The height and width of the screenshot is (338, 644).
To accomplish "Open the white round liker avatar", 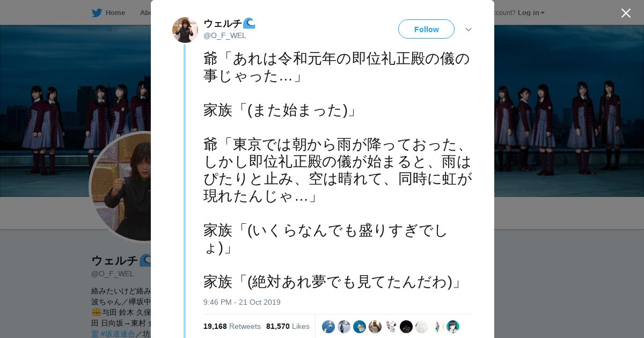I will (422, 327).
